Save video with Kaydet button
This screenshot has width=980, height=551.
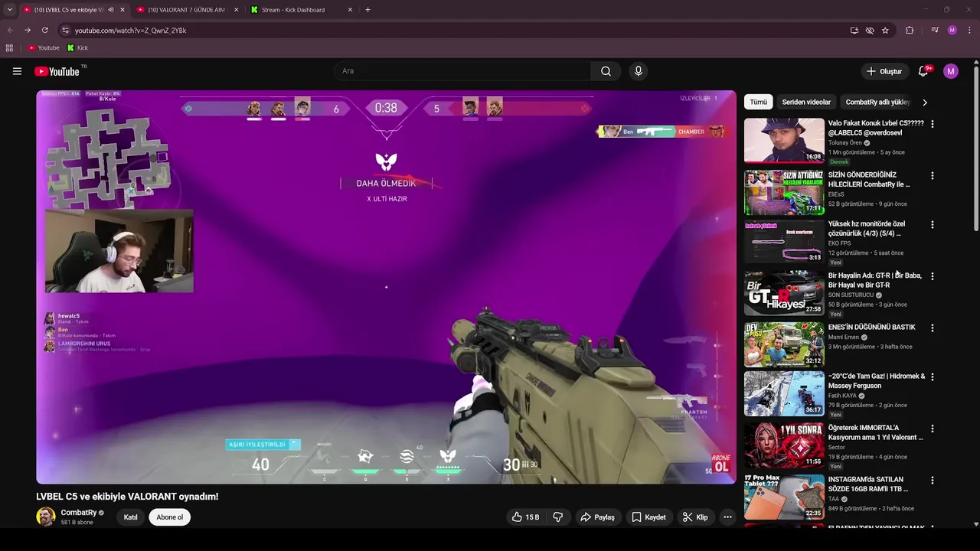648,517
